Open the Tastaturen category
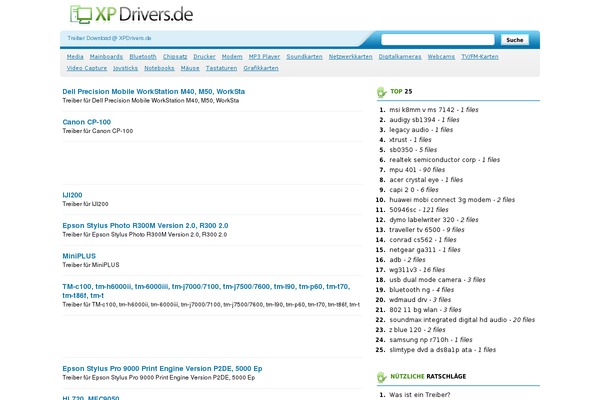 click(x=222, y=68)
